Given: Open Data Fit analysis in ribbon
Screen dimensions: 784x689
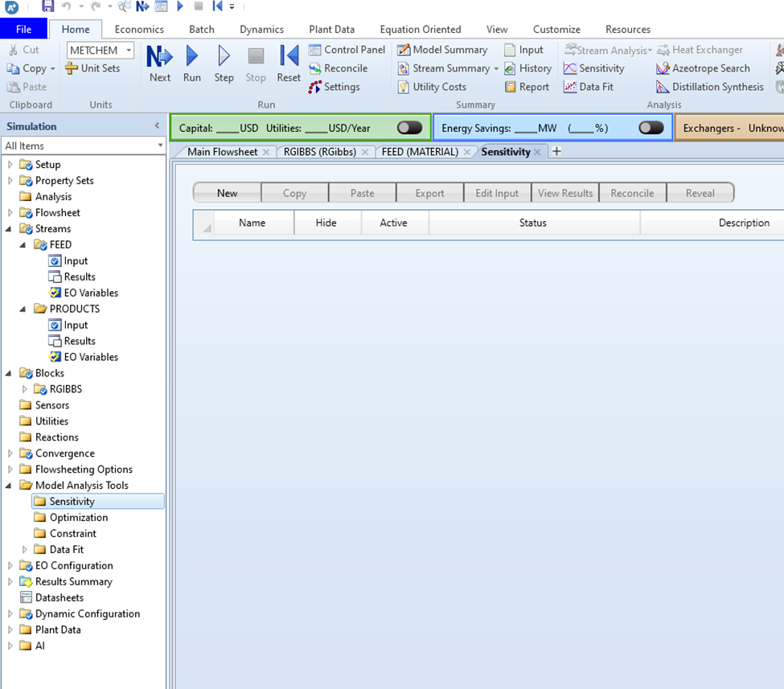Looking at the screenshot, I should coord(589,87).
